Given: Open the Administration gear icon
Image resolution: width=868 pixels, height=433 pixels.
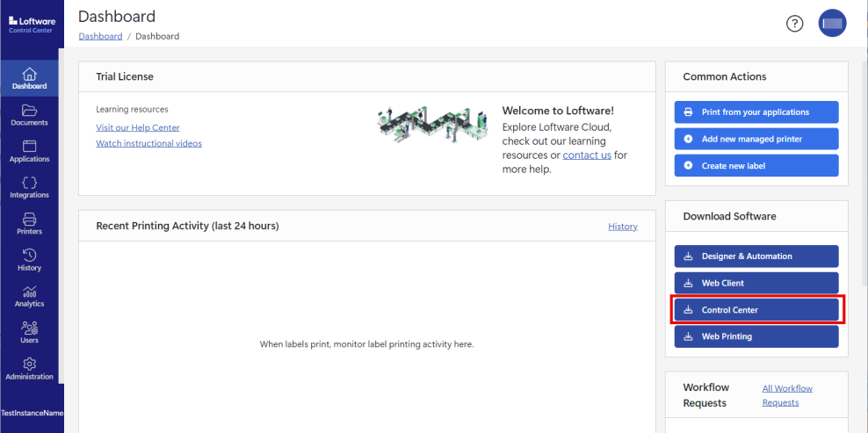Looking at the screenshot, I should click(x=29, y=364).
